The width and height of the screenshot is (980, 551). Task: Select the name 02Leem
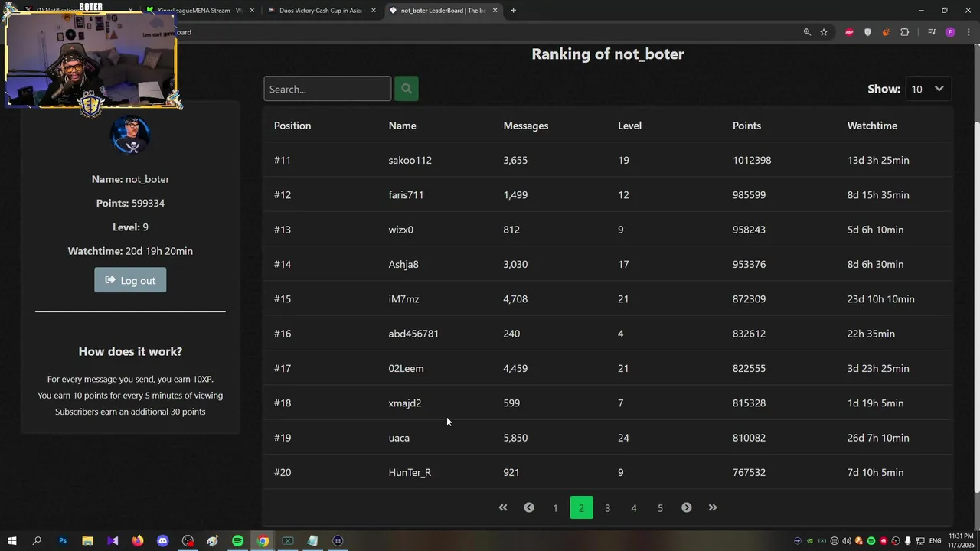[x=406, y=368]
